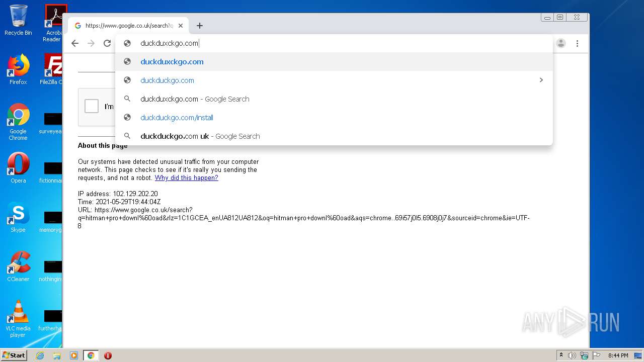Open Windows Media Player from the taskbar

[x=74, y=355]
